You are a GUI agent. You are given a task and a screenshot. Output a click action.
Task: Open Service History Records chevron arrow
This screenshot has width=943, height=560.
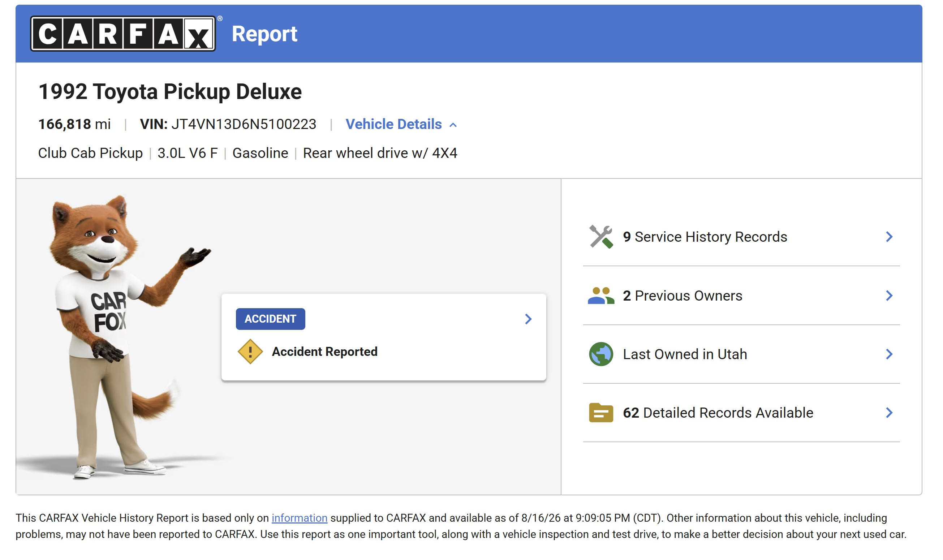pyautogui.click(x=889, y=237)
